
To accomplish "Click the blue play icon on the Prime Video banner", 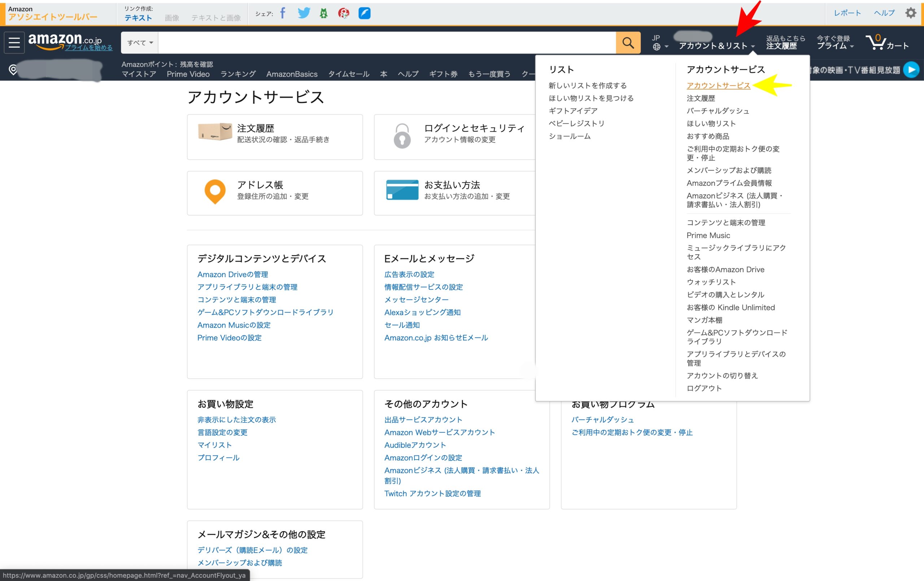I will (911, 69).
